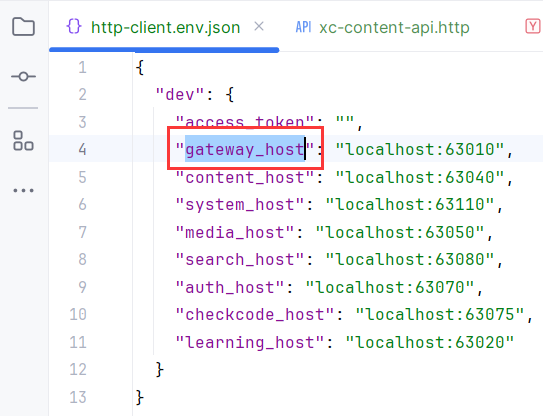
Task: Open the Project folder tool window
Action: point(24,26)
